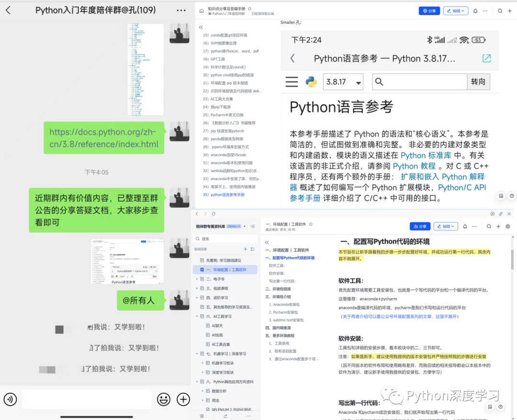Click the home icon in top document window
This screenshot has width=517, height=420.
pyautogui.click(x=202, y=11)
